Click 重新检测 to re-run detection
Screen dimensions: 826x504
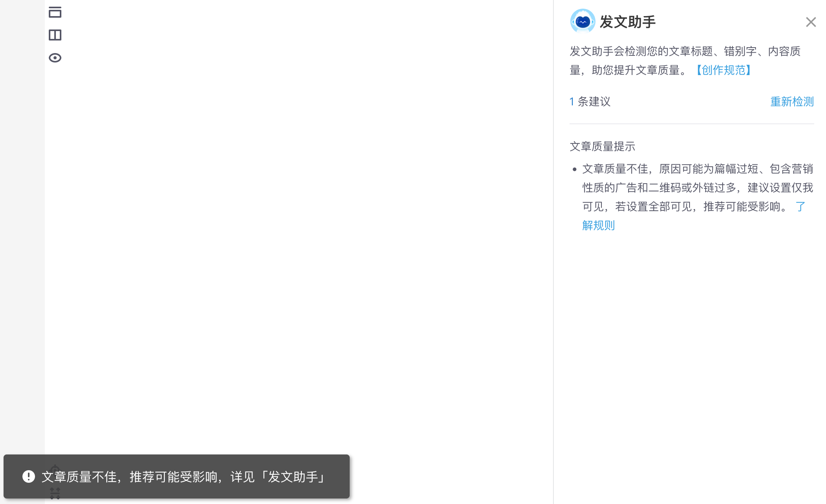point(792,101)
